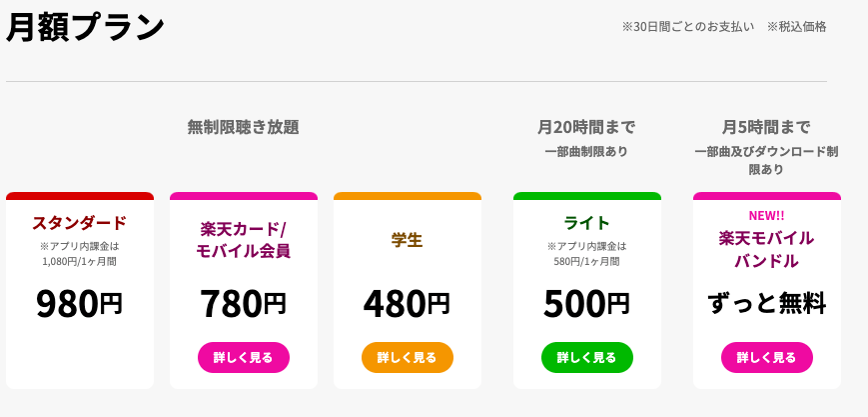Open details for 楽天モバイルバンドル plan
This screenshot has width=868, height=417.
click(767, 358)
